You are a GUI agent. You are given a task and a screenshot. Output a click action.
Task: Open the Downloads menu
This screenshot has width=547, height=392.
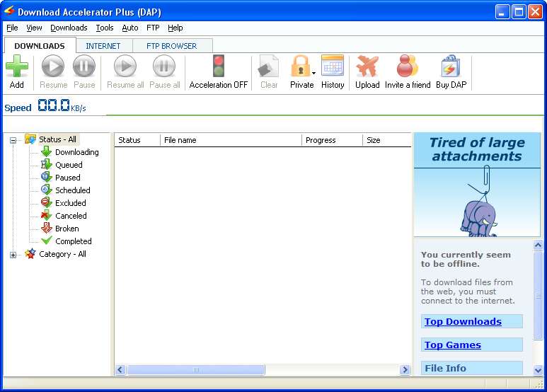pyautogui.click(x=69, y=28)
